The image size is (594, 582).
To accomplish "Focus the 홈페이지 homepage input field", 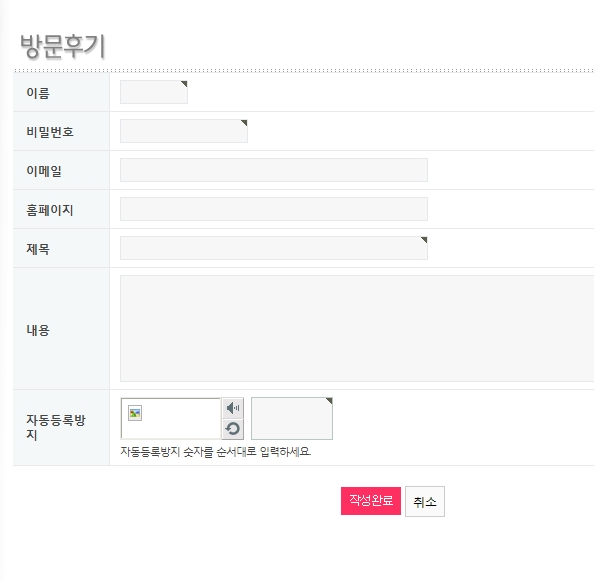I will pyautogui.click(x=274, y=209).
